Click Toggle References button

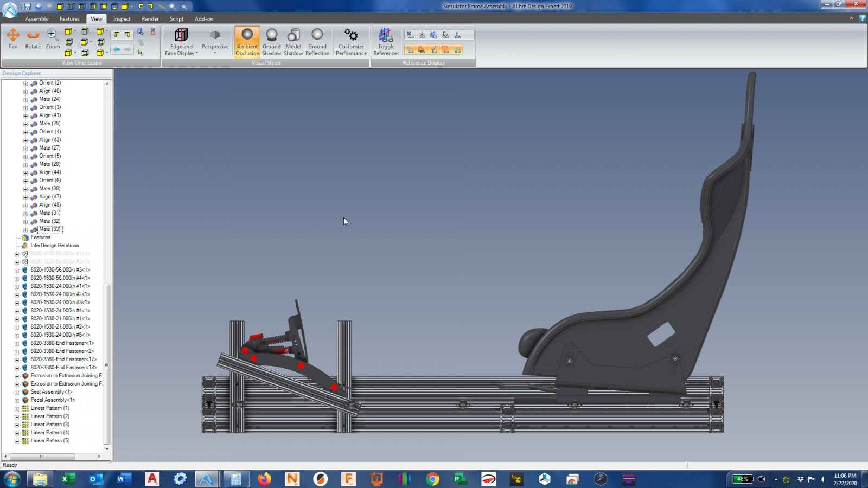(x=386, y=42)
